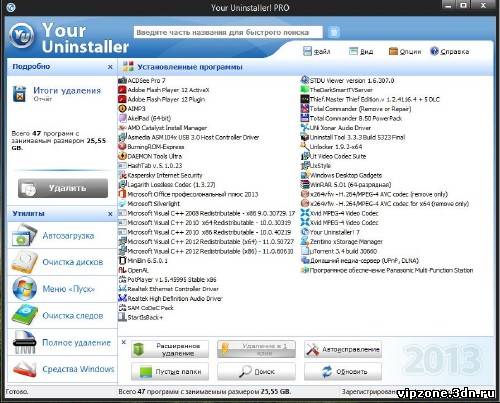
Task: Close the Утилиты panel
Action: click(110, 214)
